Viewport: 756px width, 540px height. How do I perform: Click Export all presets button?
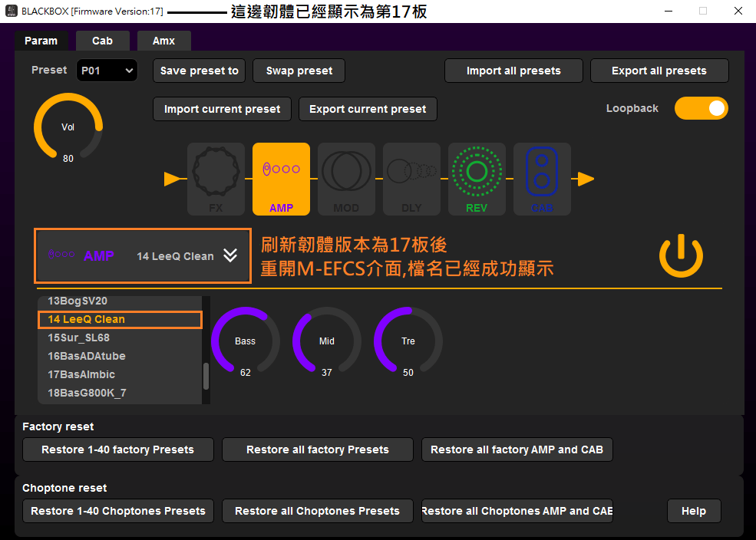pos(659,71)
